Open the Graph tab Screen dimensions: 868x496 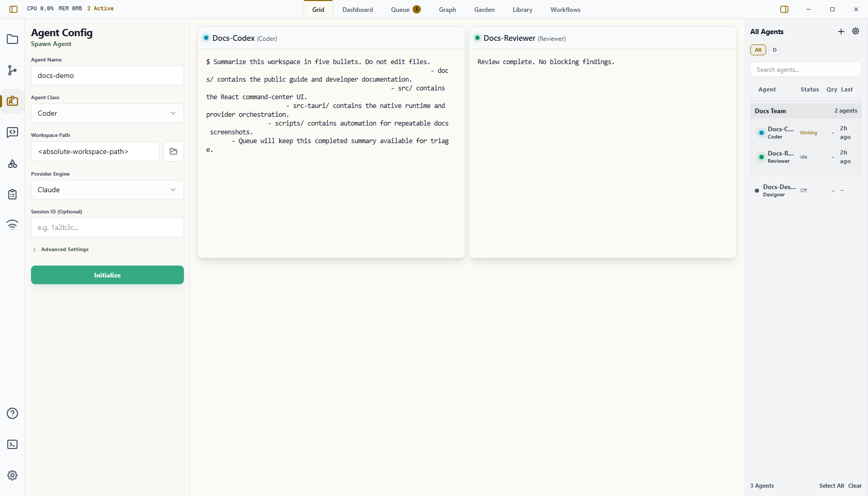pos(447,10)
